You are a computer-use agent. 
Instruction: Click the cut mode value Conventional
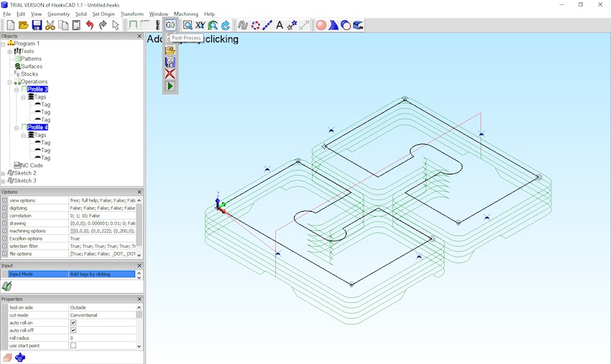coord(102,315)
